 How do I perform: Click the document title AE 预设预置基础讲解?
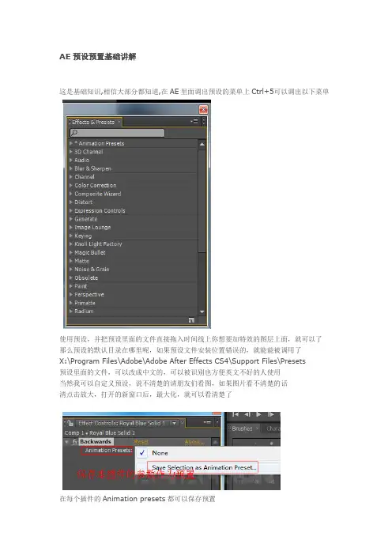[98, 57]
